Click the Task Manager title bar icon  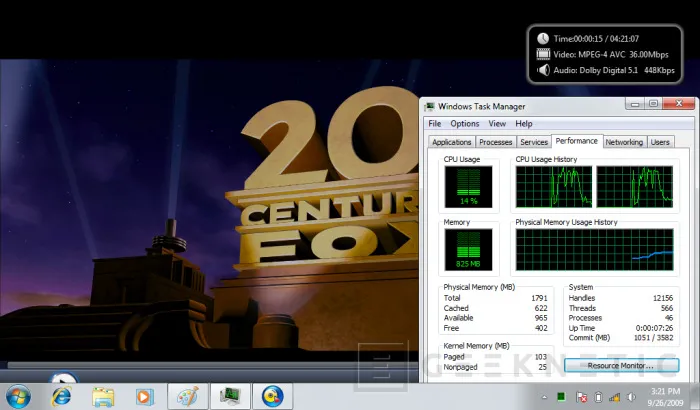click(x=429, y=106)
